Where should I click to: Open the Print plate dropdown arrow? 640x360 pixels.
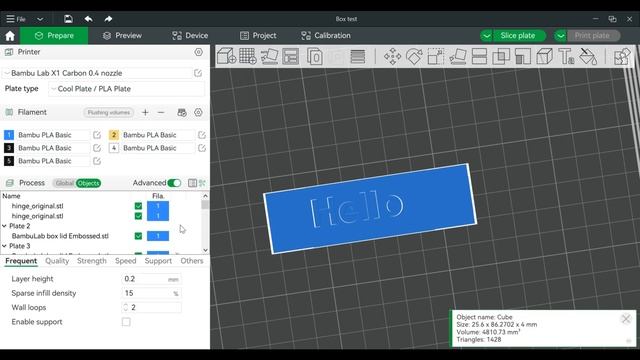561,36
